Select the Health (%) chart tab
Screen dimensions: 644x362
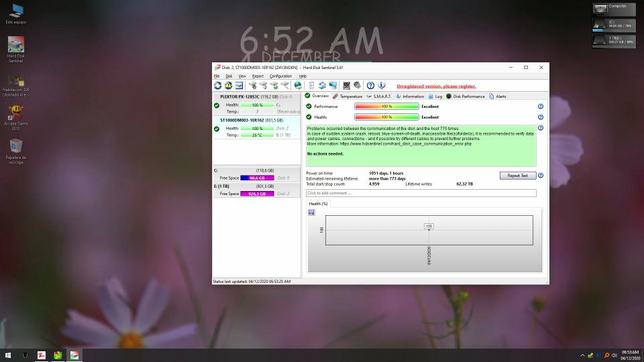tap(318, 204)
